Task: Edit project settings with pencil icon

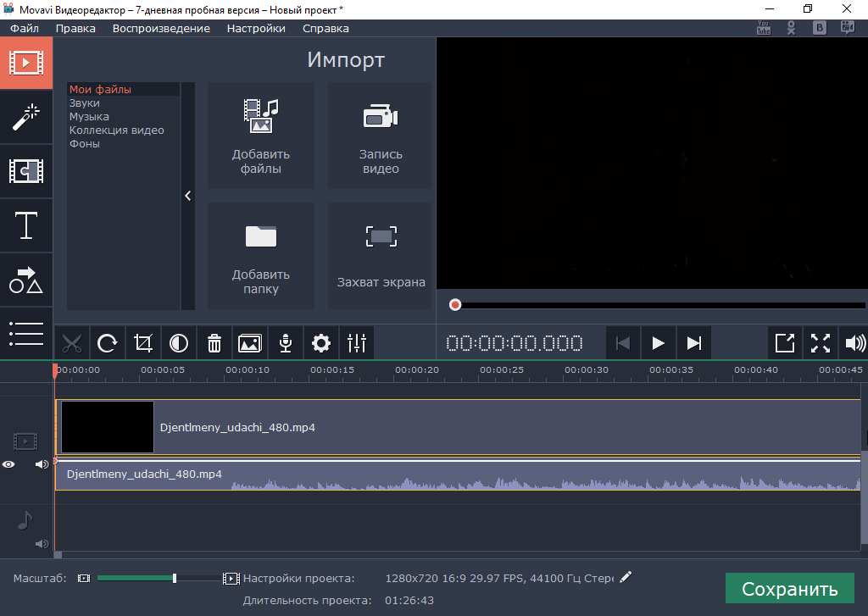Action: click(x=626, y=577)
